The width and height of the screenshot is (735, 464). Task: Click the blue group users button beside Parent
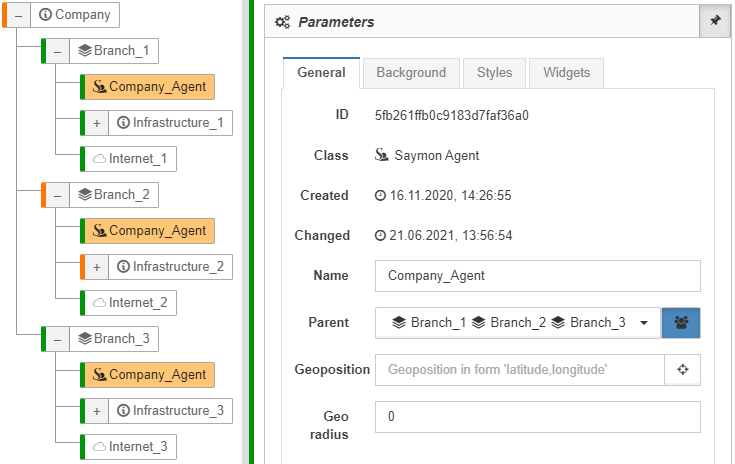681,322
